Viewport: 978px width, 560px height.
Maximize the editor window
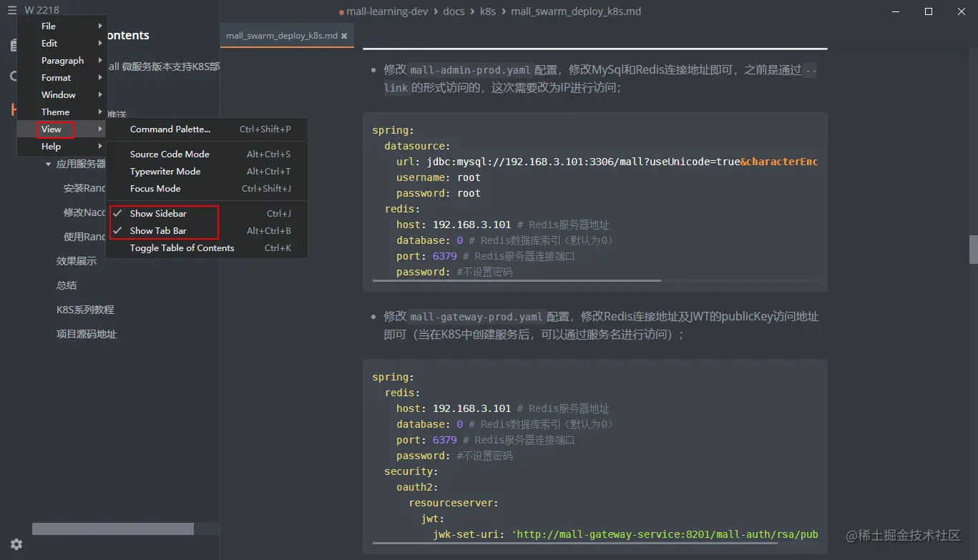[929, 11]
